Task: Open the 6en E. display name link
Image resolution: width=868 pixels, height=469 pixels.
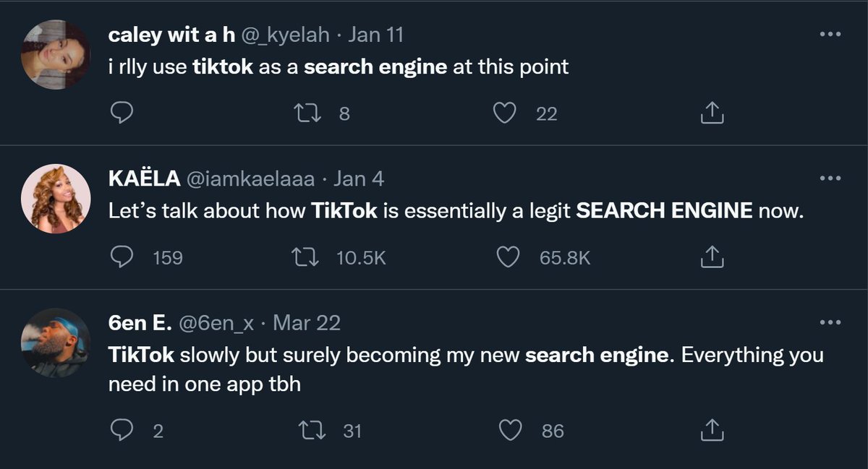Action: pos(140,323)
